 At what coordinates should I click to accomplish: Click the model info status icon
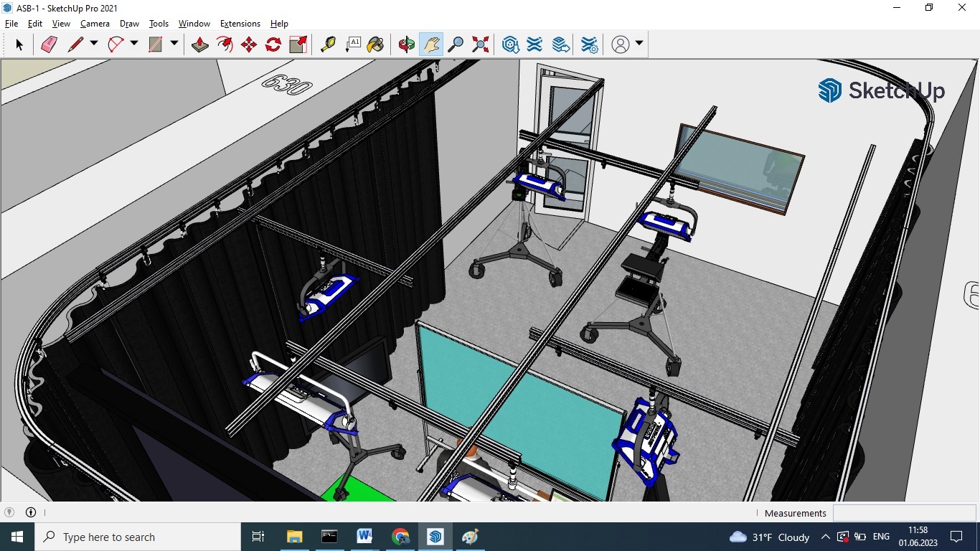click(31, 512)
